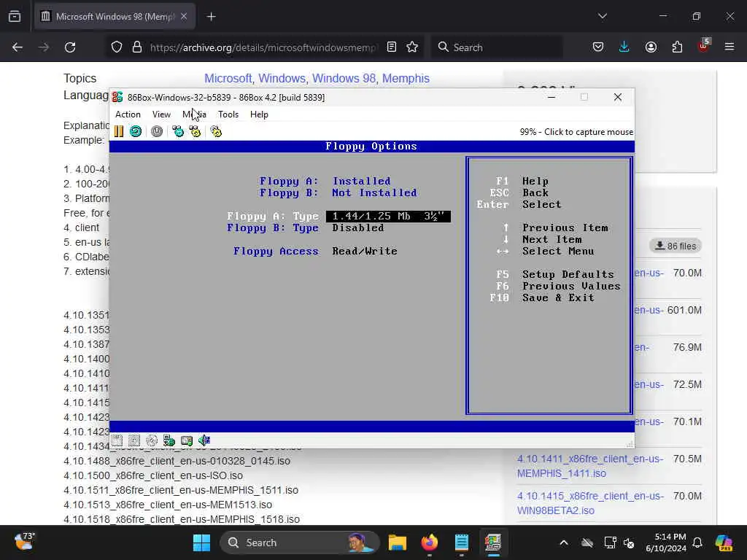Expand the list all tabs chevron
Screen dimensions: 747x560
click(x=603, y=16)
